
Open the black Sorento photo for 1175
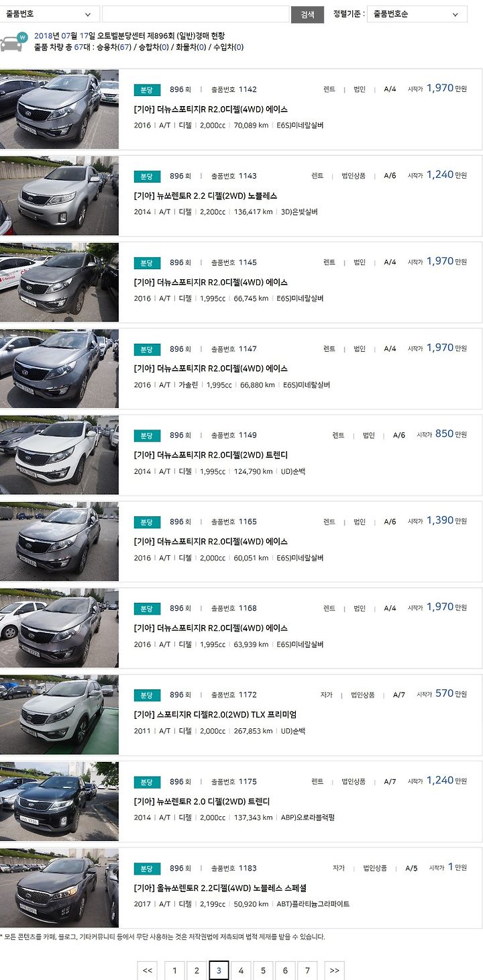(59, 801)
